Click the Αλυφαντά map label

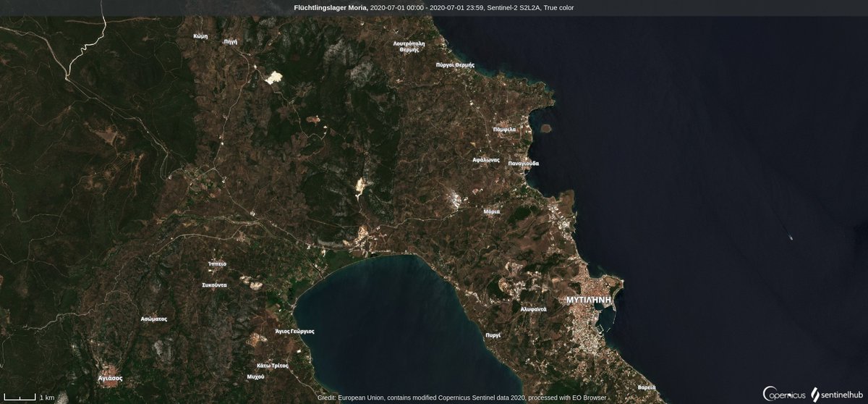(533, 309)
